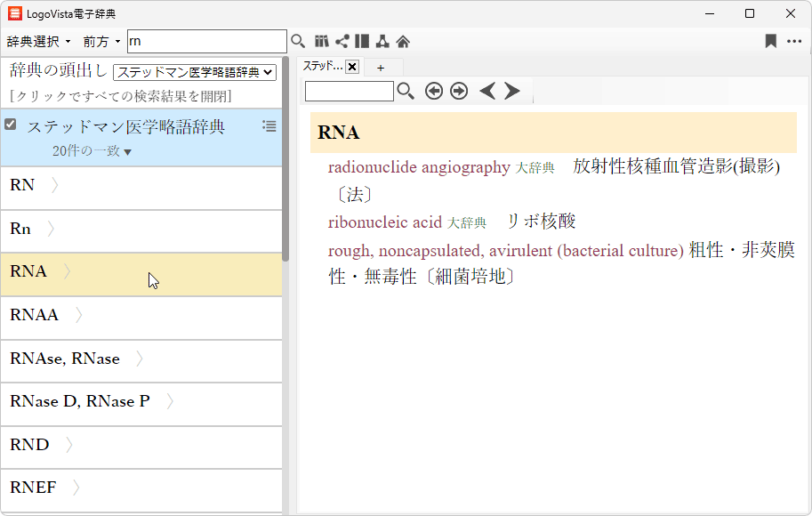
Task: Click the main search magnifier icon
Action: [x=298, y=41]
